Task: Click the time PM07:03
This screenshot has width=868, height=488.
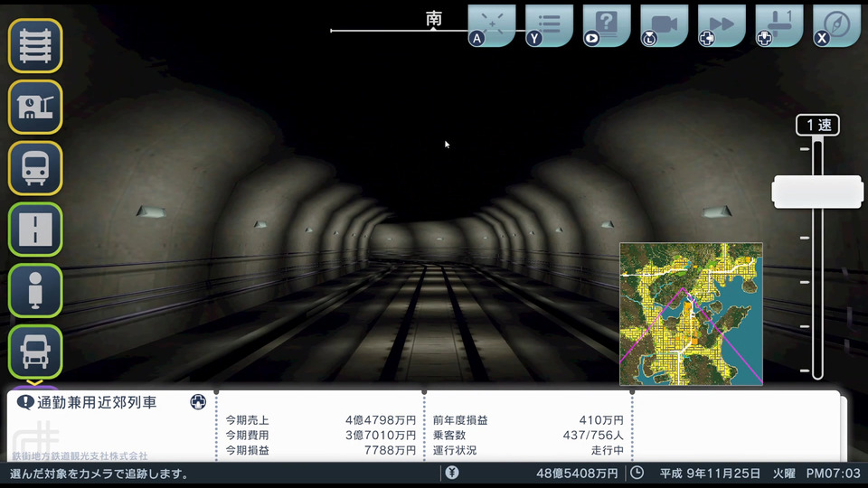Action: [x=833, y=474]
